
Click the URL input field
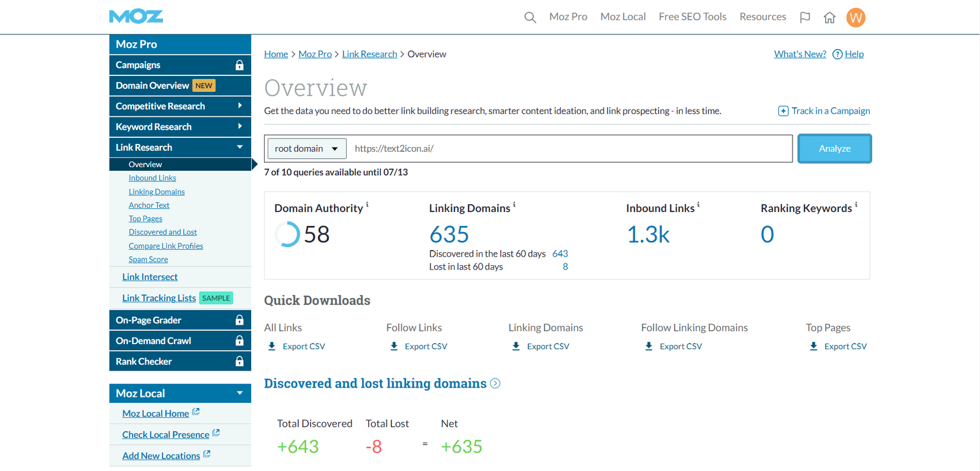click(568, 149)
